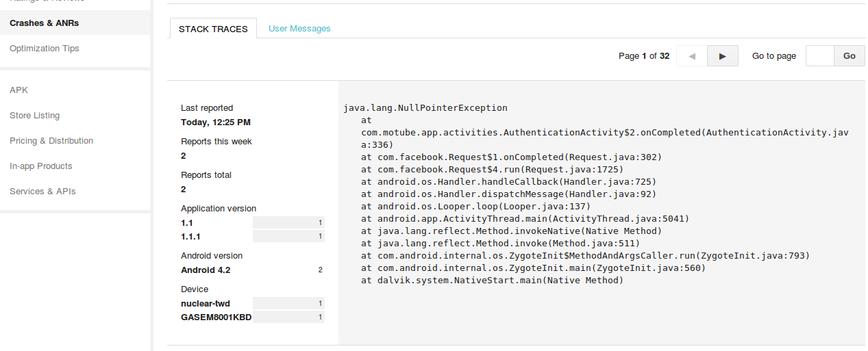Navigate to Store Listing
This screenshot has width=868, height=351.
tap(35, 116)
